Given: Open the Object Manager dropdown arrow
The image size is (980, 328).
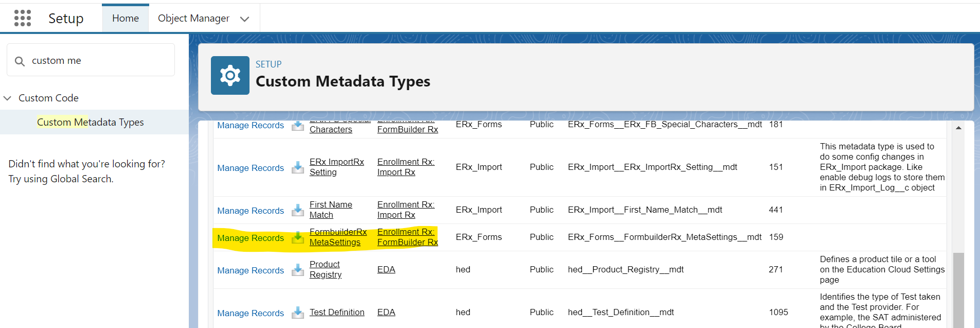Looking at the screenshot, I should (245, 19).
